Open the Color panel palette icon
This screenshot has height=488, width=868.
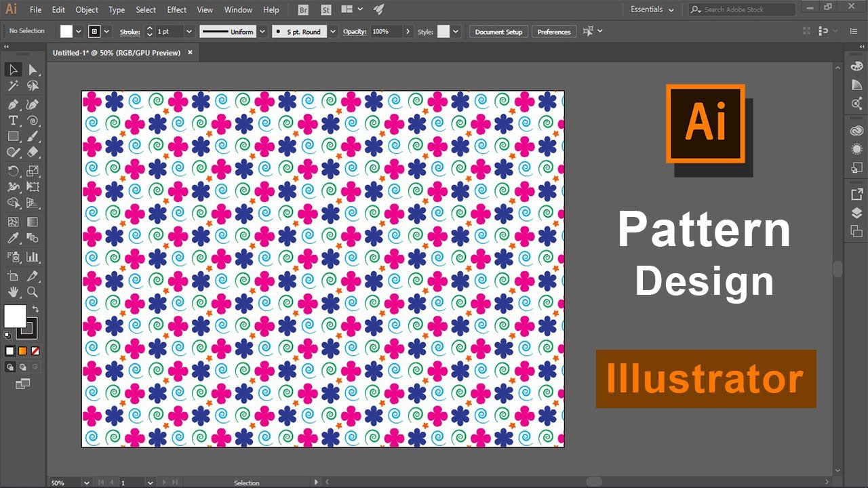(x=856, y=66)
